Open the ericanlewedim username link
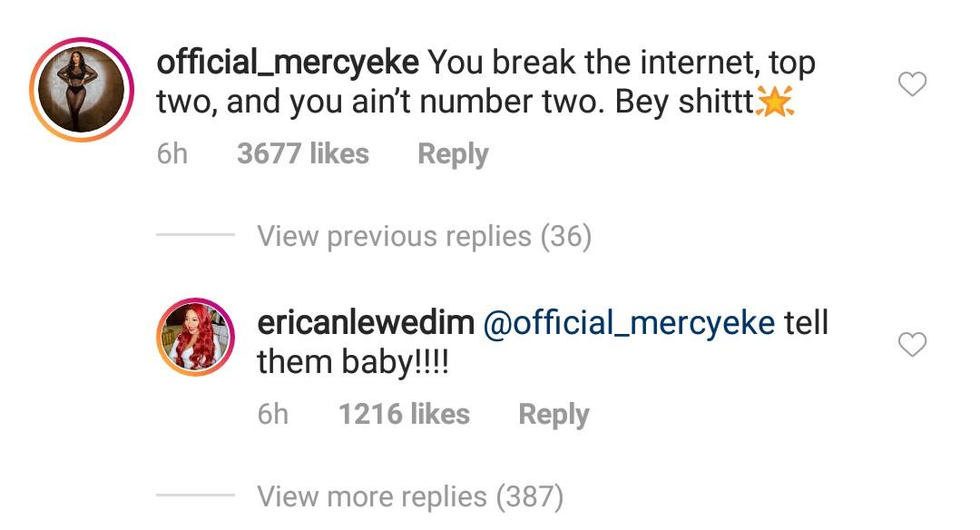This screenshot has height=530, width=980. pyautogui.click(x=366, y=323)
